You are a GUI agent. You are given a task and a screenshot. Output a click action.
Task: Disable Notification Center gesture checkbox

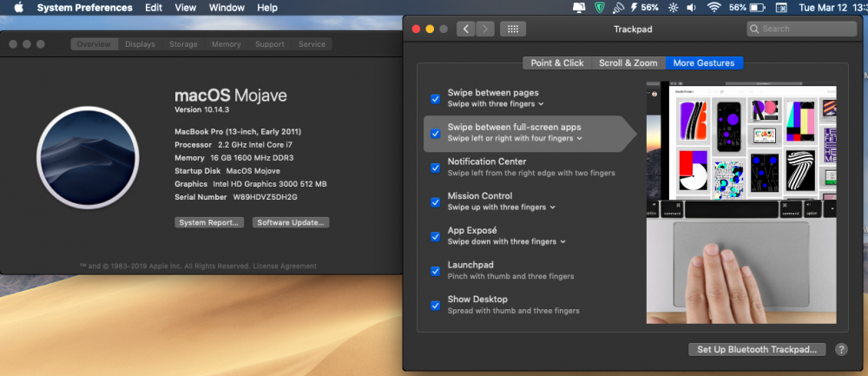pos(435,168)
